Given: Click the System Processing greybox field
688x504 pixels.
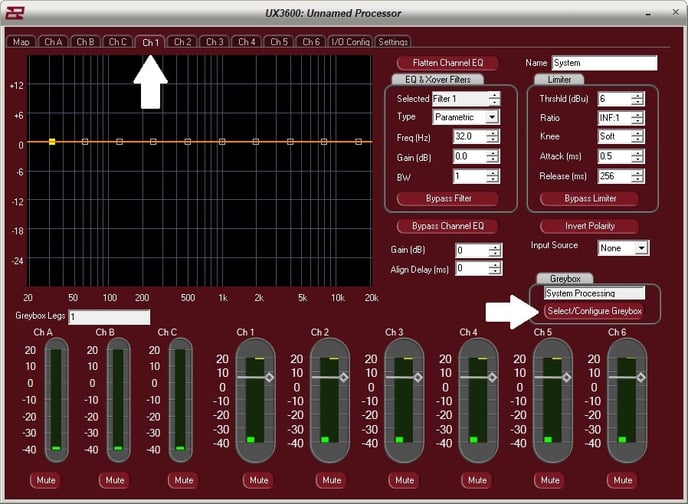Looking at the screenshot, I should coord(595,293).
